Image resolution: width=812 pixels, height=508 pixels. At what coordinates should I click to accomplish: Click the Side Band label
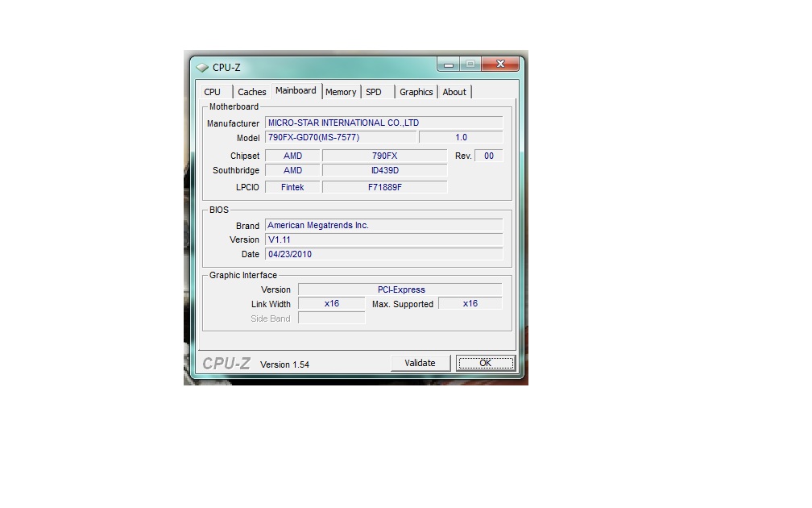[x=271, y=319]
